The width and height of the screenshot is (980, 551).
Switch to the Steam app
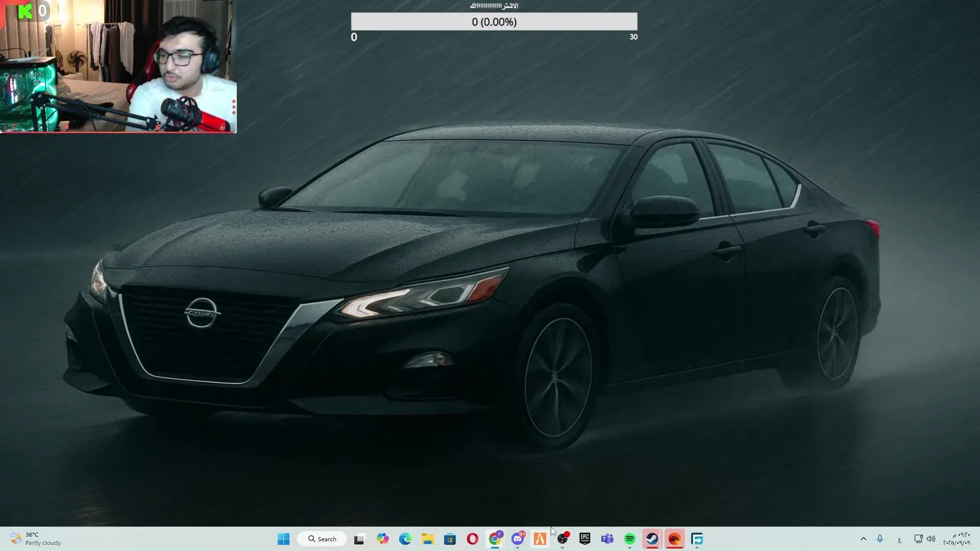(x=652, y=539)
